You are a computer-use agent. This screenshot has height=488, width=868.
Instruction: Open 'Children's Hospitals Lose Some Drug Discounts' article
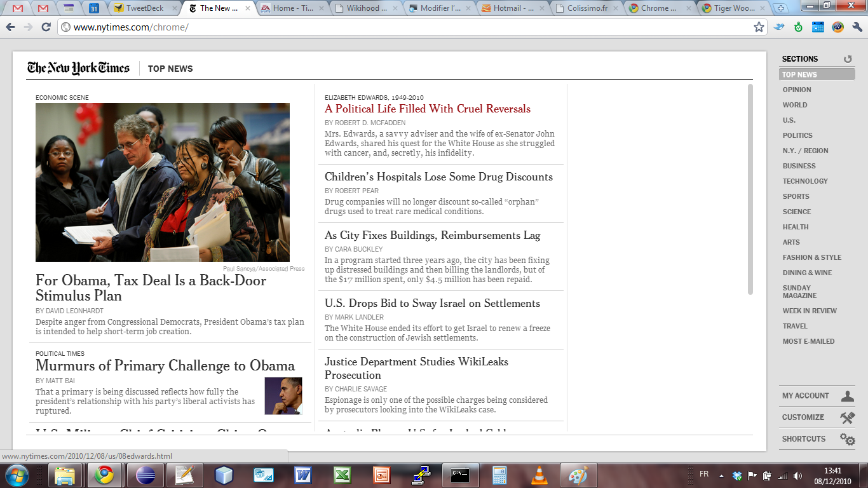438,177
